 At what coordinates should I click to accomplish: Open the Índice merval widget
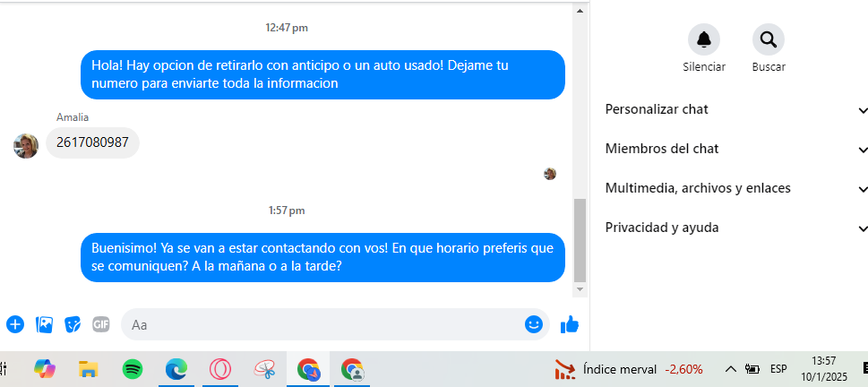click(x=629, y=368)
